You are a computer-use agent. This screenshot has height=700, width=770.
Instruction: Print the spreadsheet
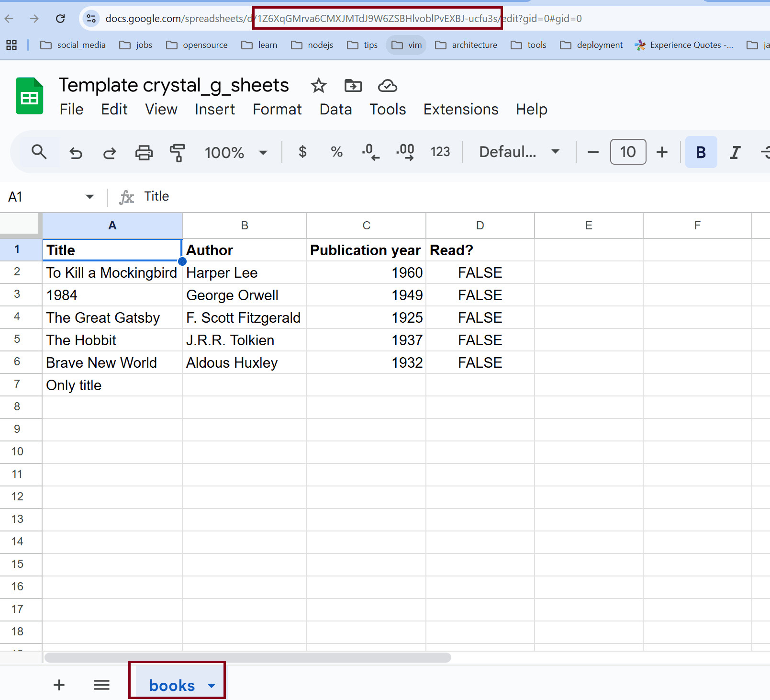tap(144, 153)
